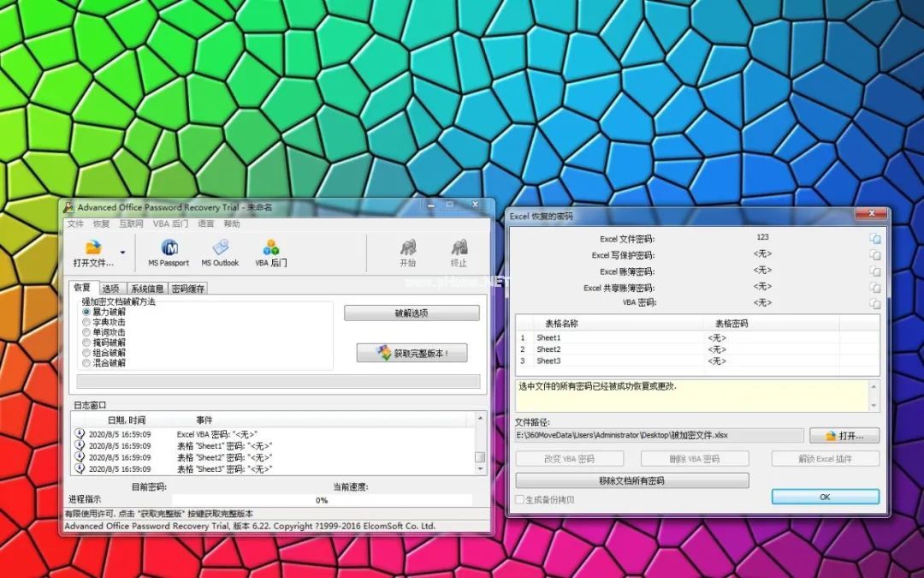Click the 破解选项 button
Viewport: 924px width, 578px height.
(x=412, y=313)
